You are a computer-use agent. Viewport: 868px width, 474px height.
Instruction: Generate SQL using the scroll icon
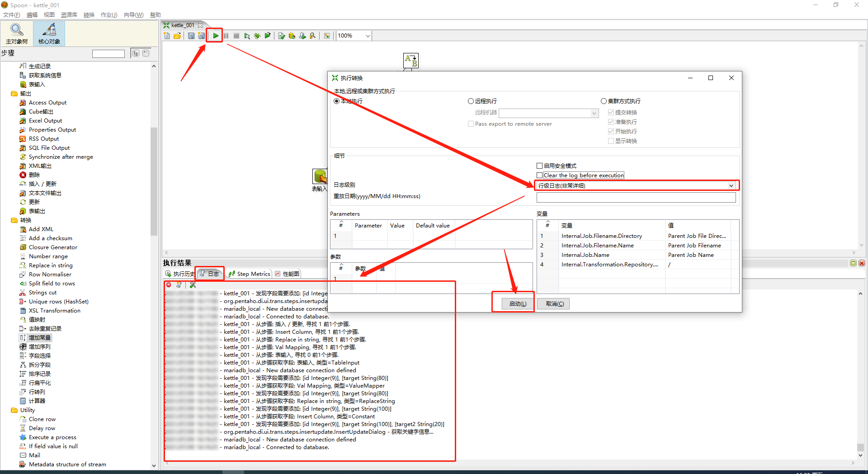point(302,36)
